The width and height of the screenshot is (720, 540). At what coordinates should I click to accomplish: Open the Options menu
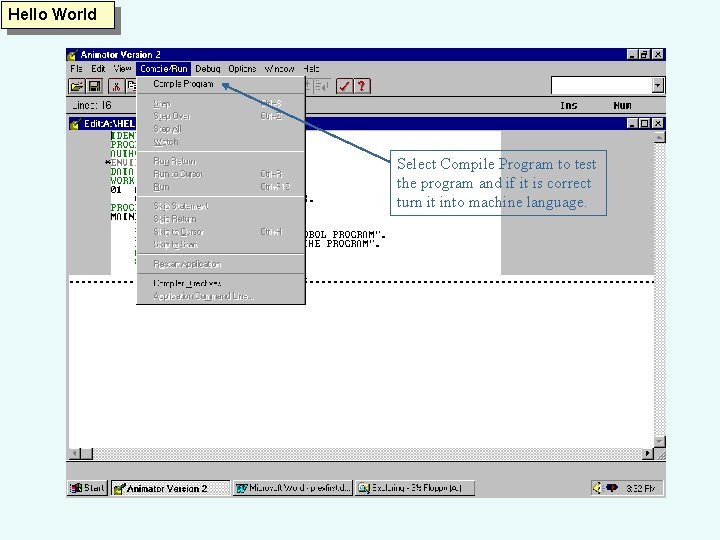(242, 69)
